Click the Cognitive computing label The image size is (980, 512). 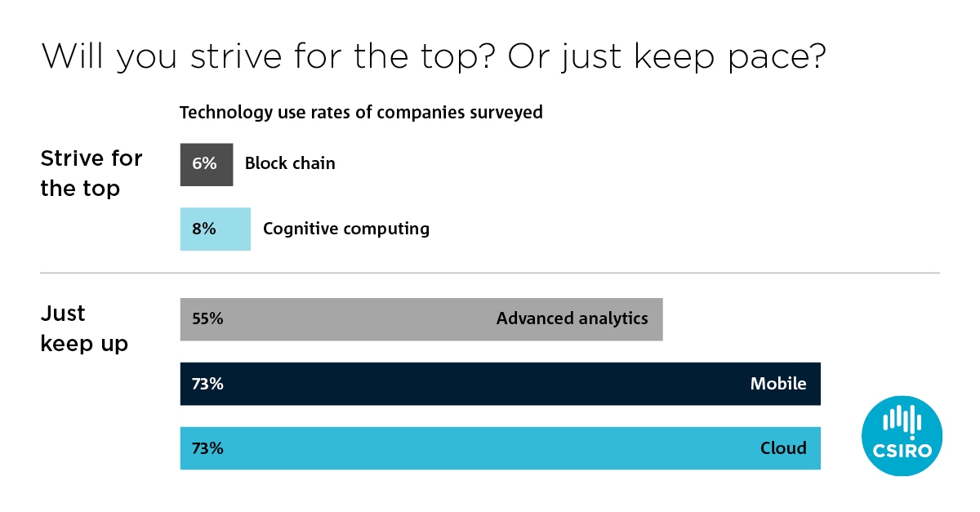pyautogui.click(x=346, y=229)
